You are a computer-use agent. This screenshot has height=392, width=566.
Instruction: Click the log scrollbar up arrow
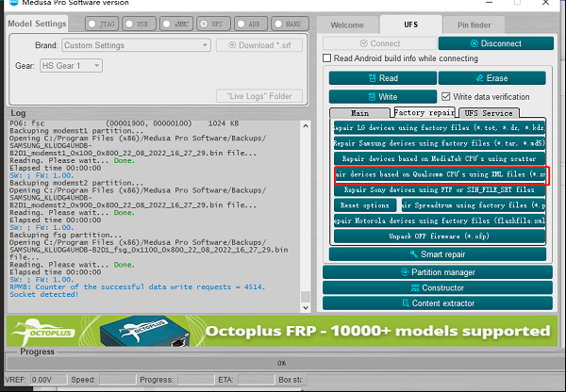coord(306,126)
